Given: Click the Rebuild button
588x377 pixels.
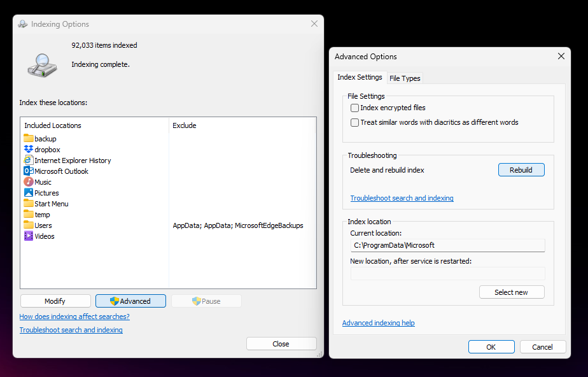Looking at the screenshot, I should tap(521, 170).
